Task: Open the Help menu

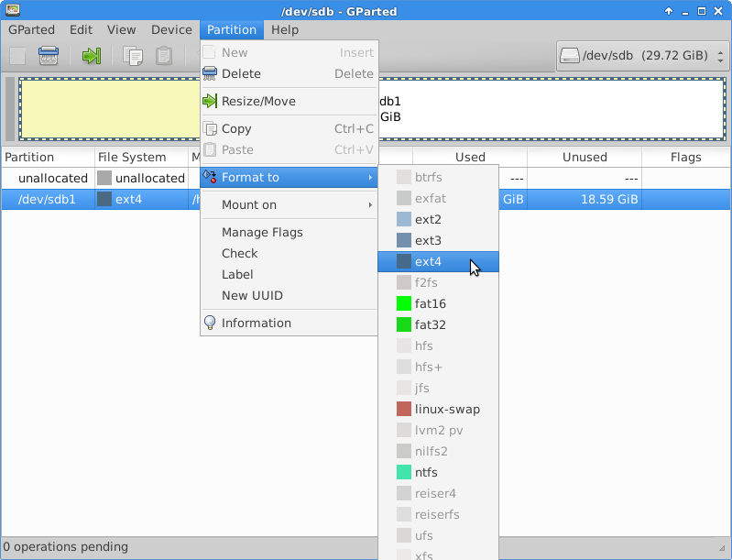Action: click(285, 30)
